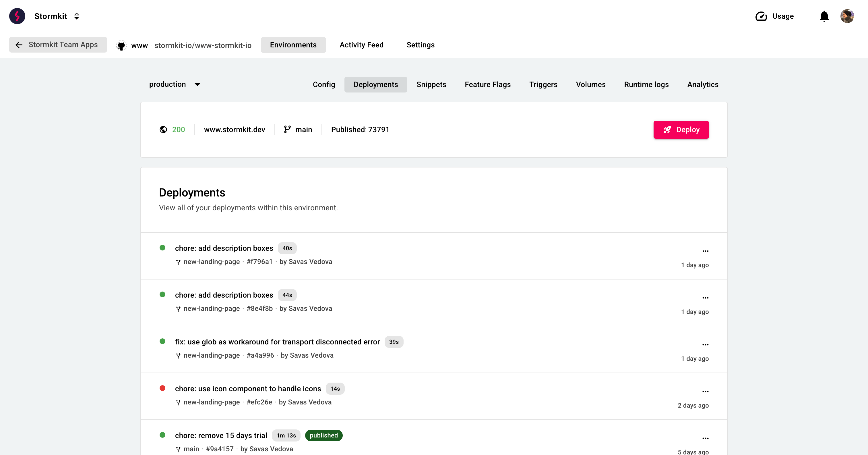Click the 200 status code
This screenshot has width=868, height=455.
pyautogui.click(x=178, y=130)
